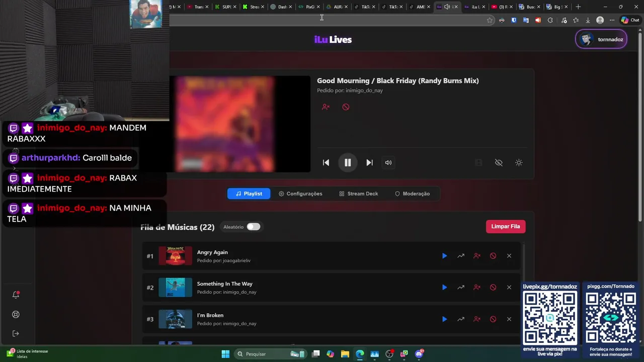The image size is (644, 362).
Task: Click I'm Broken album thumbnail
Action: (x=175, y=319)
